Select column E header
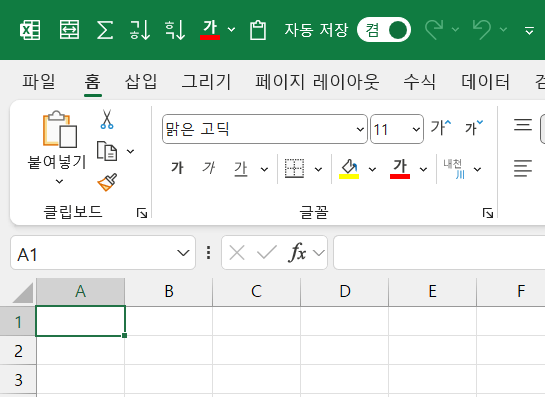Image resolution: width=545 pixels, height=397 pixels. click(432, 291)
